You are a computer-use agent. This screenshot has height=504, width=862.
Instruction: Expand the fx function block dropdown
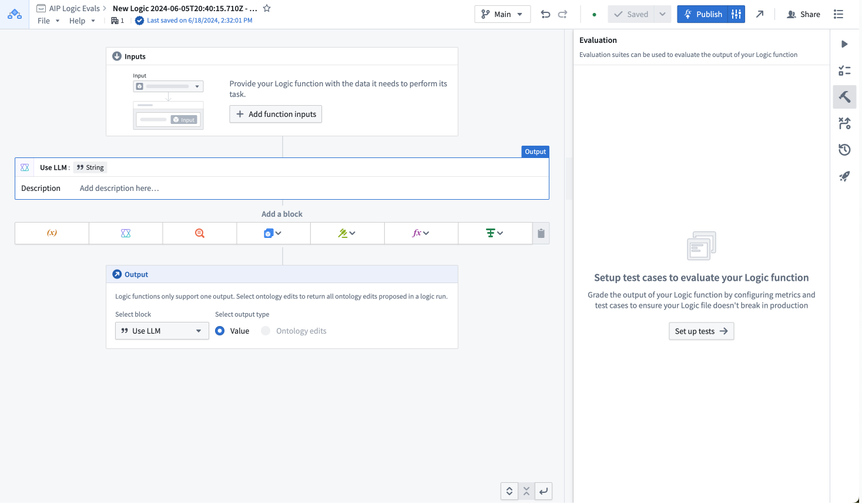421,233
